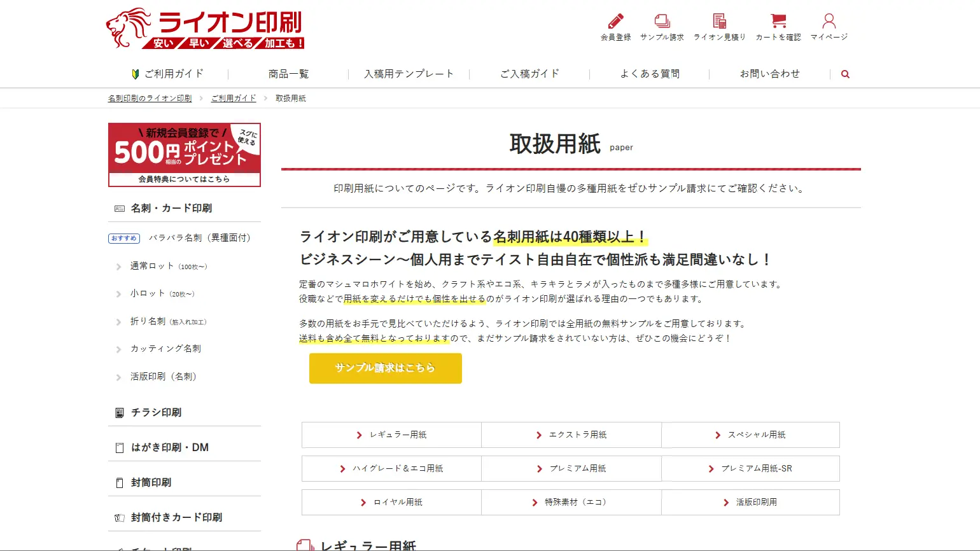Jump to レギュラー用紙 section
This screenshot has width=980, height=551.
391,435
